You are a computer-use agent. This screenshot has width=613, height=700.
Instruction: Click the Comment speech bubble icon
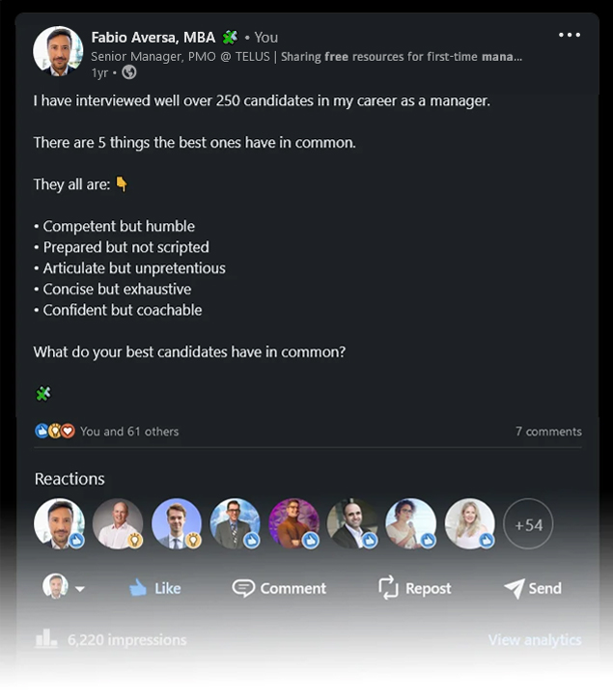[x=243, y=587]
